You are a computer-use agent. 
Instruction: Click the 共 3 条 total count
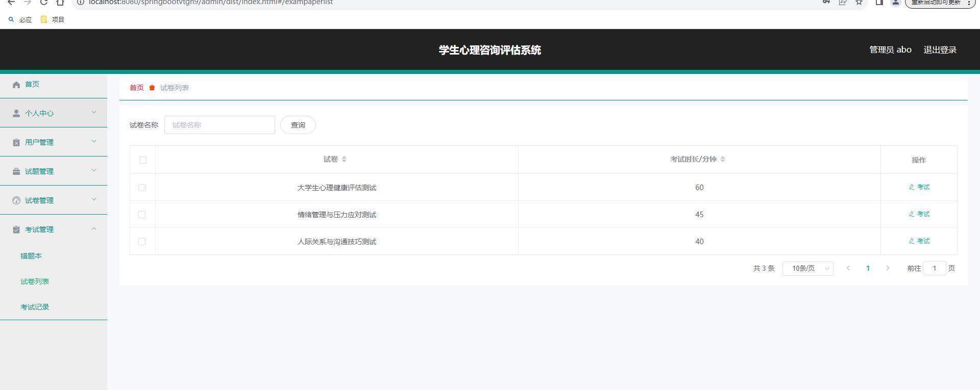point(764,268)
